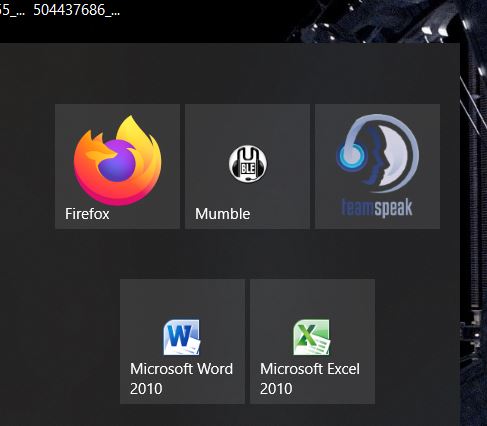Click the empty area between tile rows
Viewport: 487px width, 426px height.
click(x=233, y=254)
